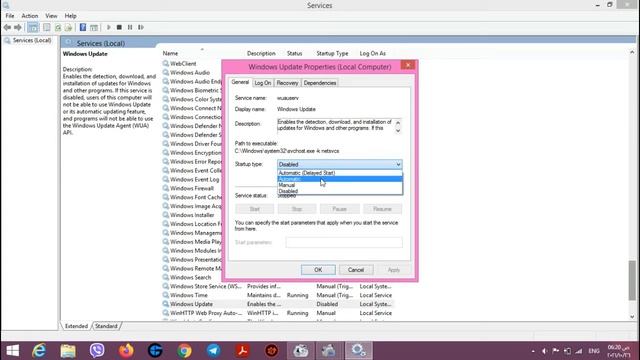Click the Pause Service toolbar icon
Image resolution: width=640 pixels, height=360 pixels.
[130, 27]
